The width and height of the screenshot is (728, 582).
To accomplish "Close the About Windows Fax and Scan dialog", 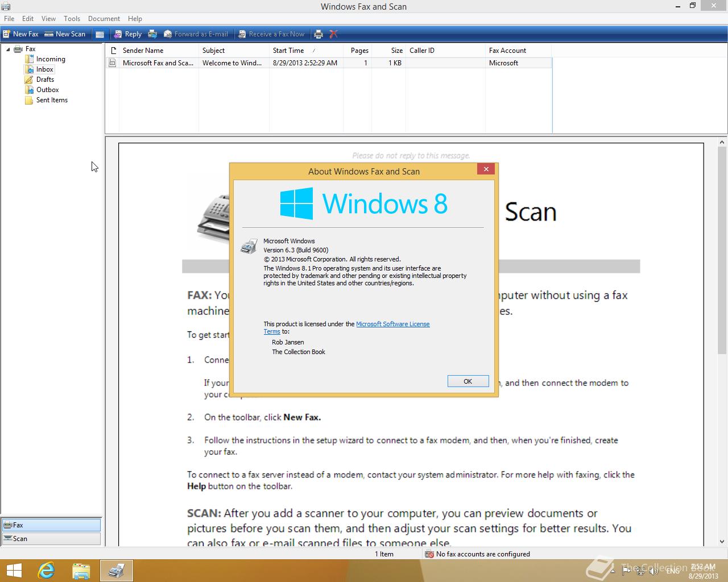I will coord(486,169).
